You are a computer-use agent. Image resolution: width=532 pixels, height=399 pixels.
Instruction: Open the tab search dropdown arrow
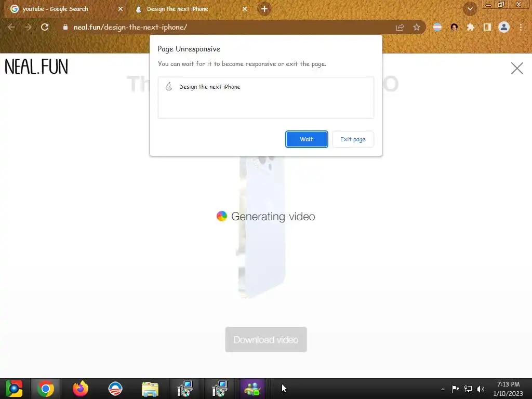470,9
